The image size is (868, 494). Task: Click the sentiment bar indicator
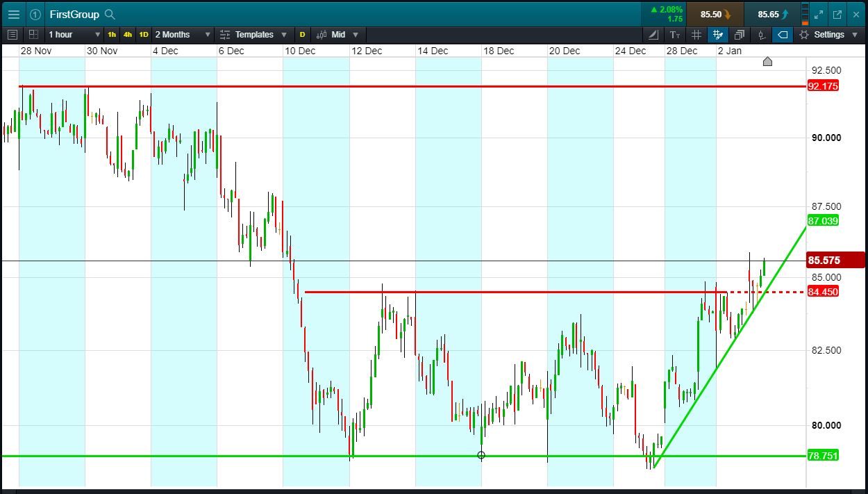[x=805, y=14]
